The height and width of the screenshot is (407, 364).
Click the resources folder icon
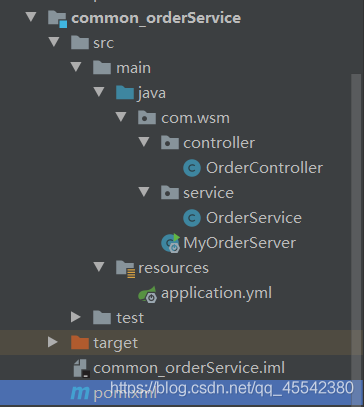click(125, 269)
